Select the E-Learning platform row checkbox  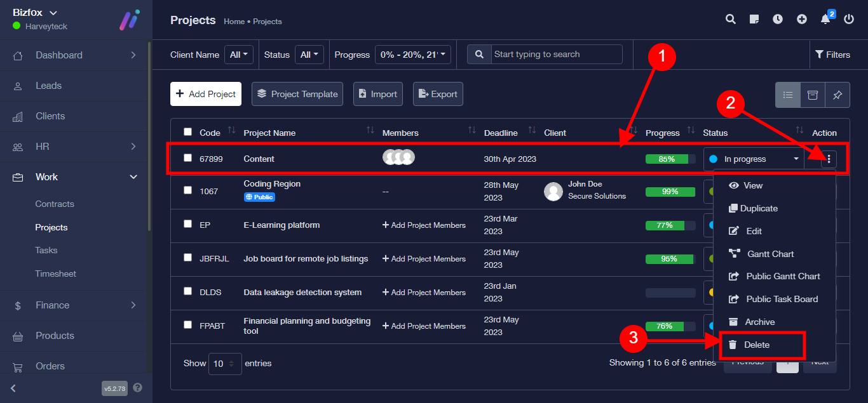pyautogui.click(x=187, y=224)
